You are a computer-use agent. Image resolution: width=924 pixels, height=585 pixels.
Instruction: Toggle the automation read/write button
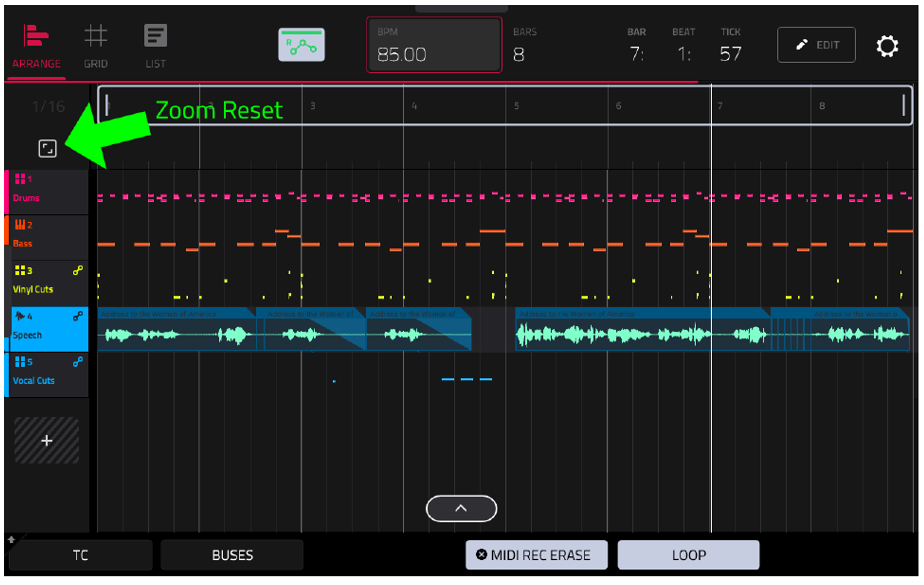pyautogui.click(x=301, y=45)
